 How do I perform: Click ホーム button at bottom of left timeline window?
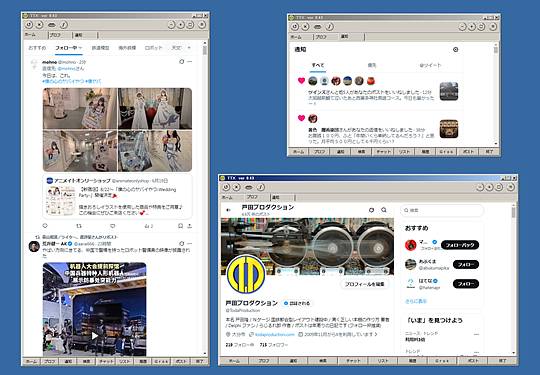click(x=31, y=361)
